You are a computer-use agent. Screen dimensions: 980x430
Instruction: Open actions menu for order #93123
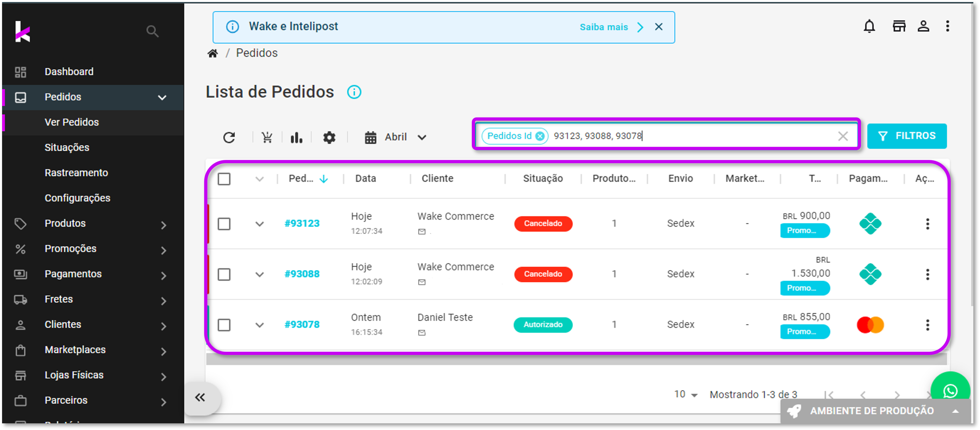928,224
